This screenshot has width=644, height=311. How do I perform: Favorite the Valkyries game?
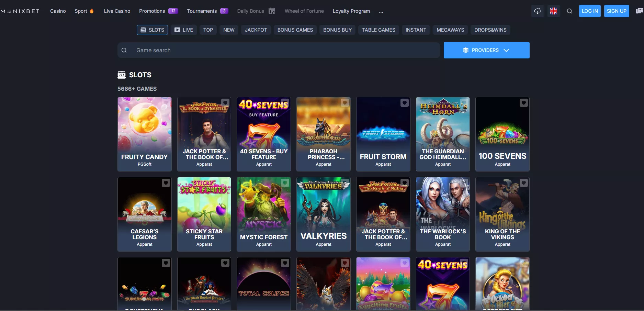[344, 183]
